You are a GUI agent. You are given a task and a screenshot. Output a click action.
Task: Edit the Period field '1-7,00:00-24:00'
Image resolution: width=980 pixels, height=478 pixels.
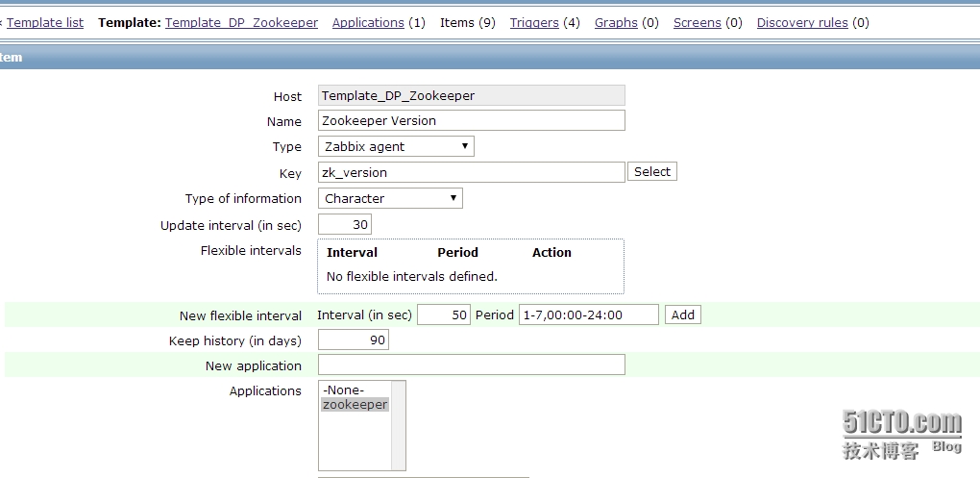click(589, 314)
